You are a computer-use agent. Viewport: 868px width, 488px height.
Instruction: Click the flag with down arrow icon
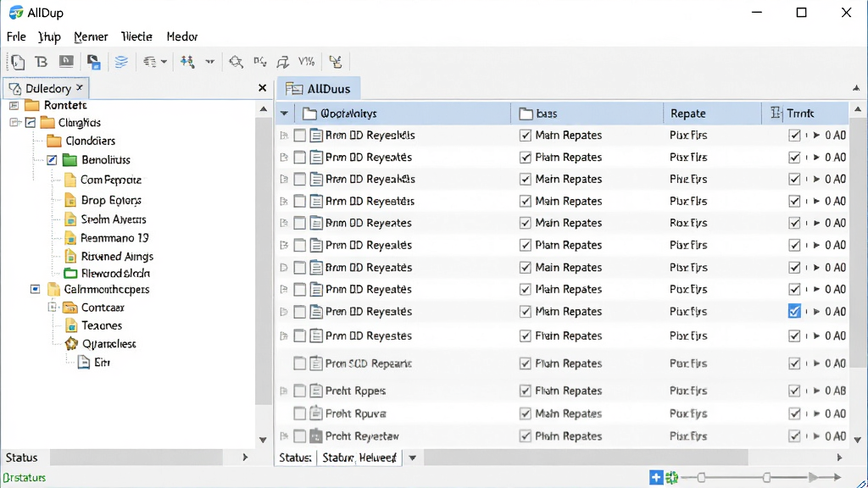[283, 61]
